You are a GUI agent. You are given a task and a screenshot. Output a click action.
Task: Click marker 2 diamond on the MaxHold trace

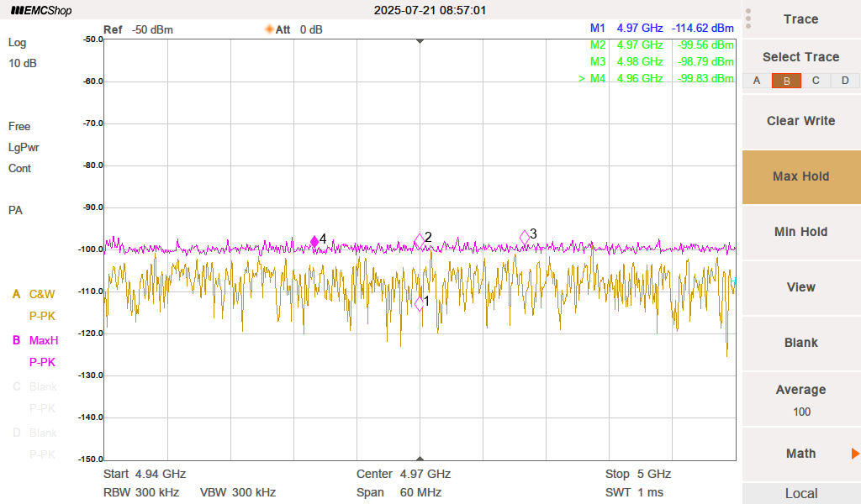click(x=420, y=241)
